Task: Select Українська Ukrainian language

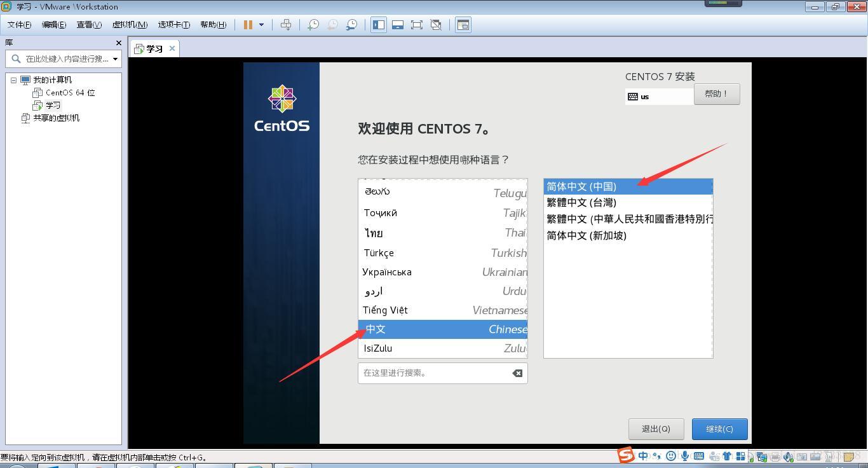Action: click(443, 272)
